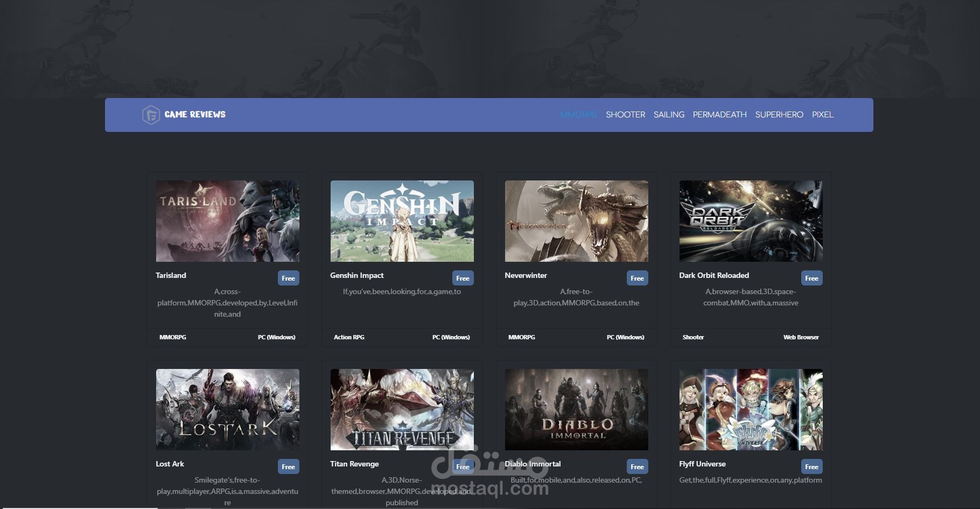Screen dimensions: 980x509
Task: Click Dark Orbit Reloaded's Free badge
Action: (x=811, y=278)
